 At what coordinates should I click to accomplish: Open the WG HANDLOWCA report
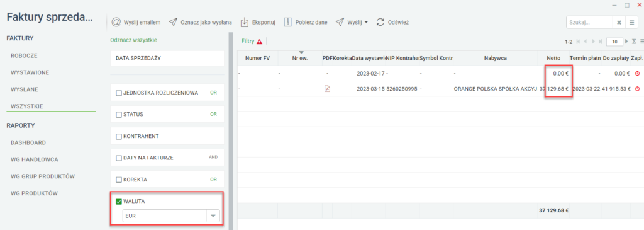coord(35,159)
